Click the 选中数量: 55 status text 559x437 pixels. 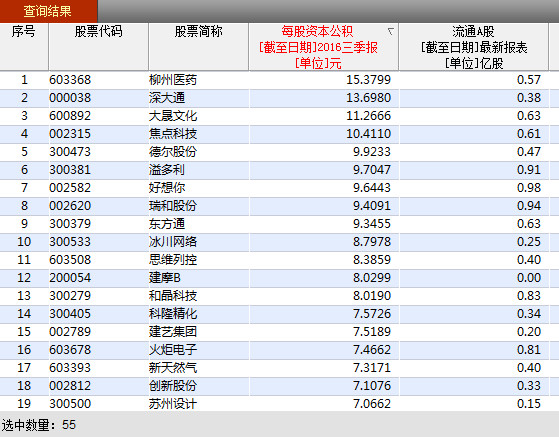coord(39,425)
